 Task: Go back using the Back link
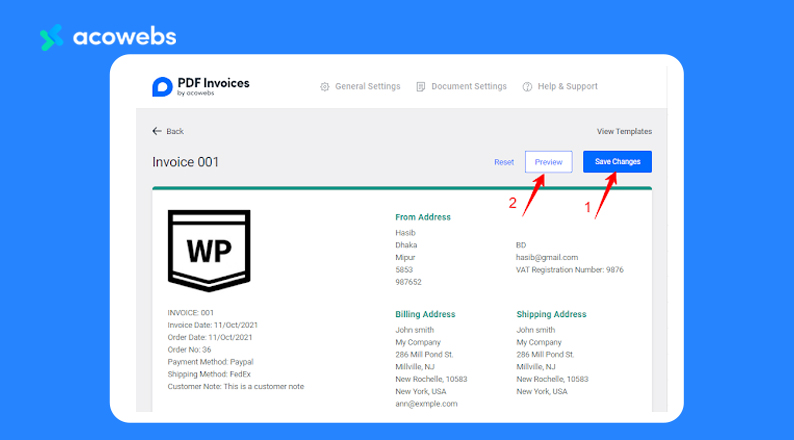[168, 131]
